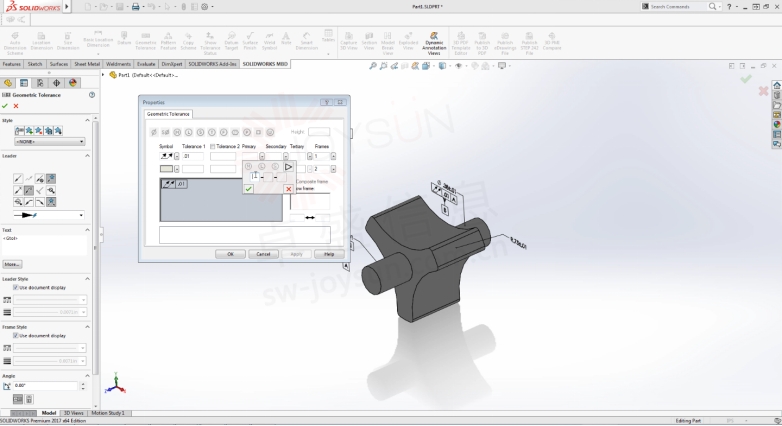Click the More... button under Text
Screen dimensions: 782x426
12,264
